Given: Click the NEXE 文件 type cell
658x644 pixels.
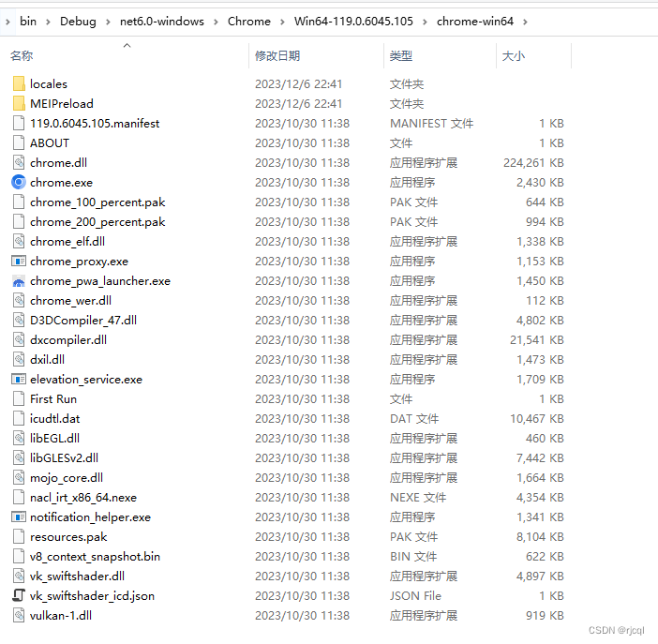Looking at the screenshot, I should tap(418, 498).
